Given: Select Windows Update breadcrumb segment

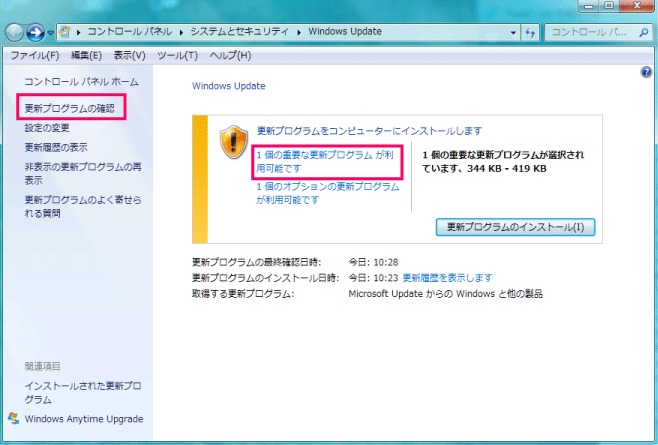Looking at the screenshot, I should pyautogui.click(x=345, y=31).
